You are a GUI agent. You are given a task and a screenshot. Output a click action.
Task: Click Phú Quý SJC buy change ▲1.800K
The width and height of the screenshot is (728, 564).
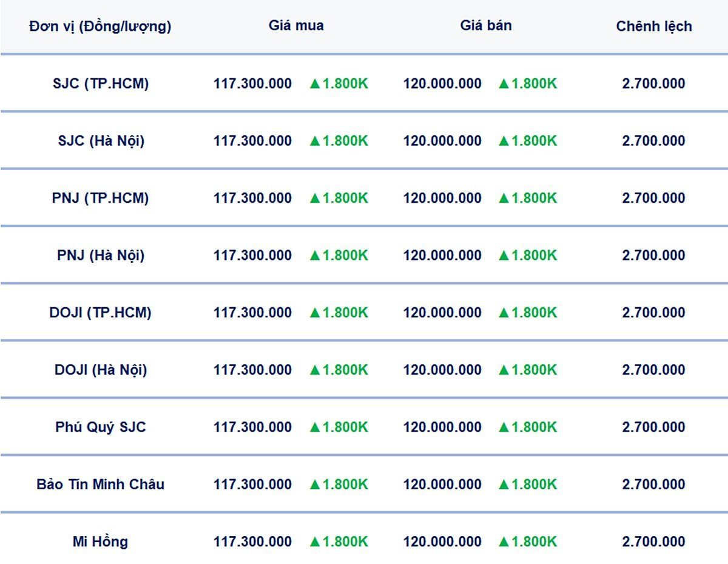tap(339, 427)
